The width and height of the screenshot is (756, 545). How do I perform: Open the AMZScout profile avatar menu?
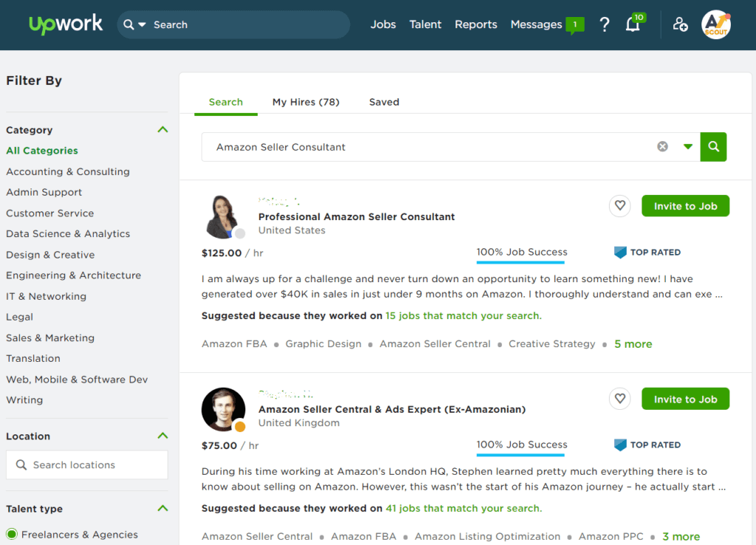tap(716, 24)
